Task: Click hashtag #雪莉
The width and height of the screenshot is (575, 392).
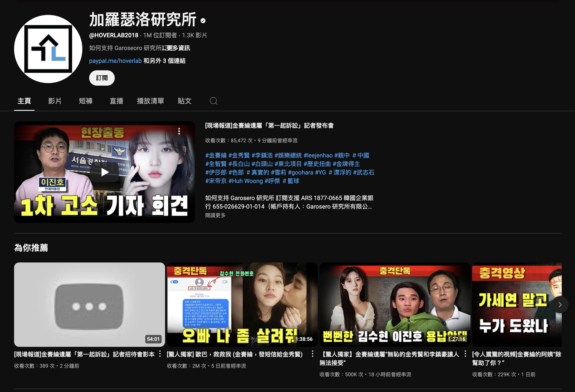Action: click(279, 172)
